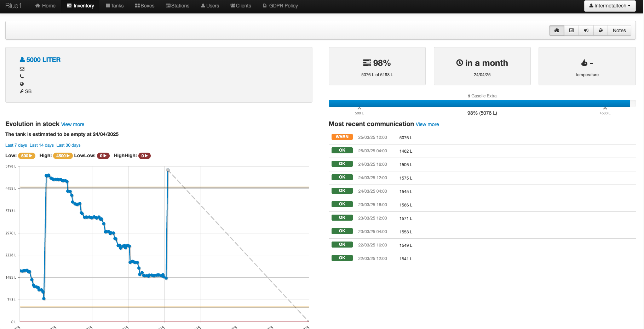The width and height of the screenshot is (644, 329).
Task: Open the Tanks menu item
Action: pos(115,6)
